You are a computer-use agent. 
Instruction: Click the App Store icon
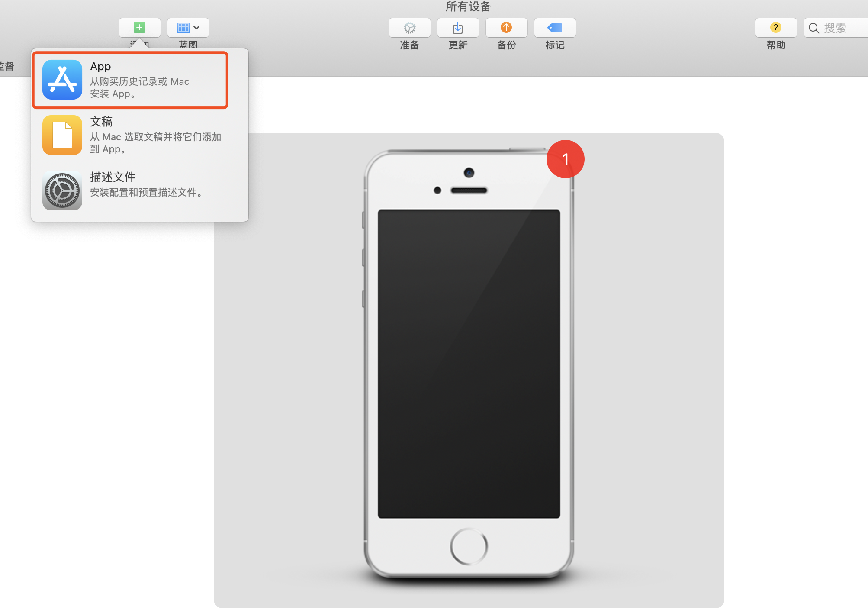62,80
